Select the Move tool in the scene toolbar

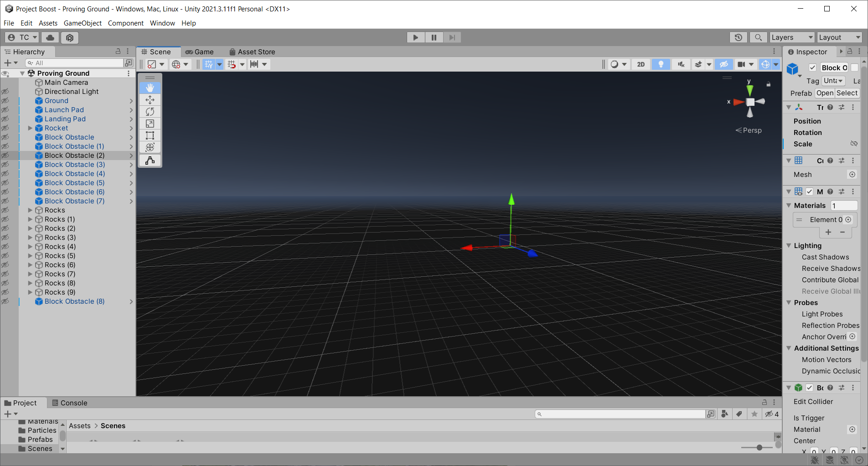click(x=150, y=99)
